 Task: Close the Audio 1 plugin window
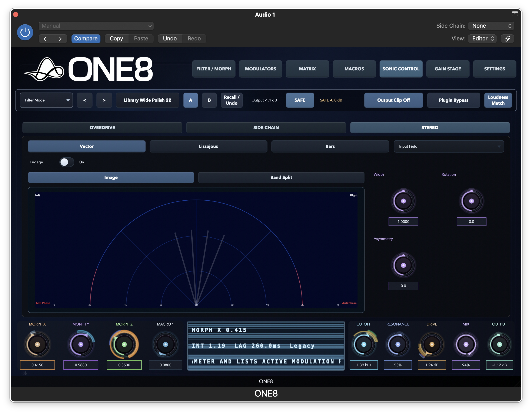[x=16, y=14]
